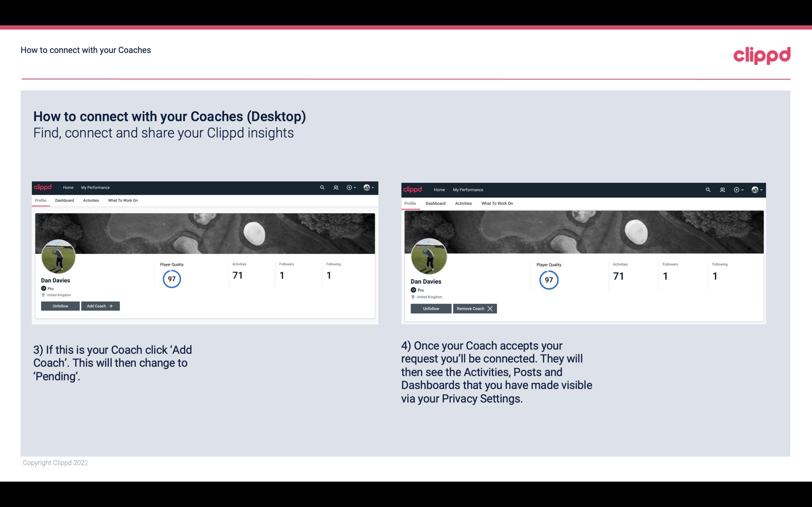This screenshot has width=812, height=507.
Task: Expand 'My Performance' dropdown in right nav
Action: [x=468, y=189]
